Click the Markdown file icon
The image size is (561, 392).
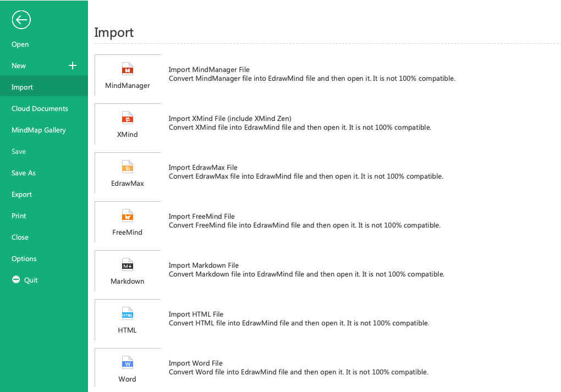point(128,265)
